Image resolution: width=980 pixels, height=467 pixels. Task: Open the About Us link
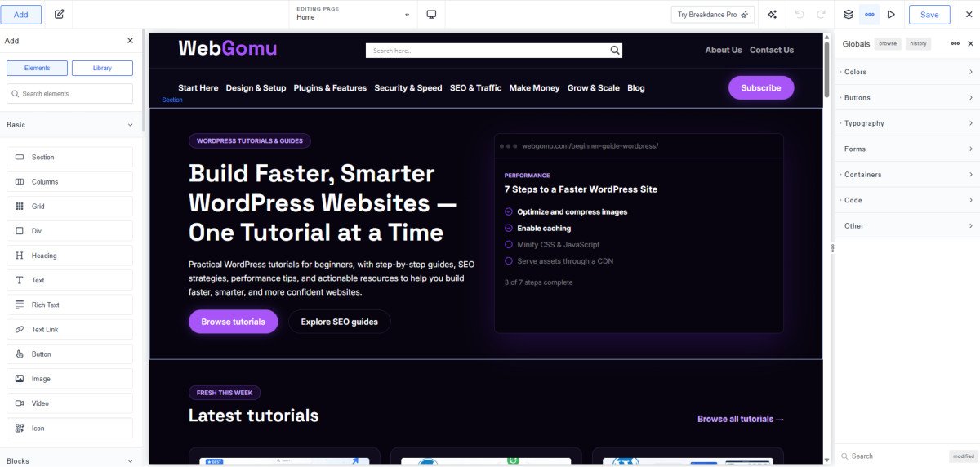click(724, 50)
